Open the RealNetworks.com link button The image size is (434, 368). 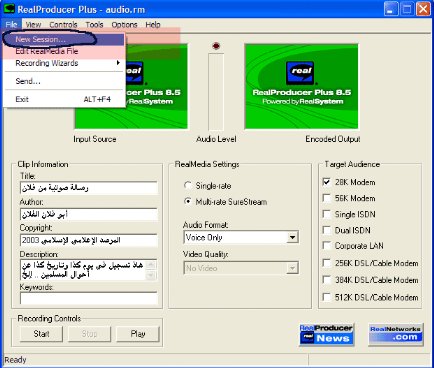[396, 334]
